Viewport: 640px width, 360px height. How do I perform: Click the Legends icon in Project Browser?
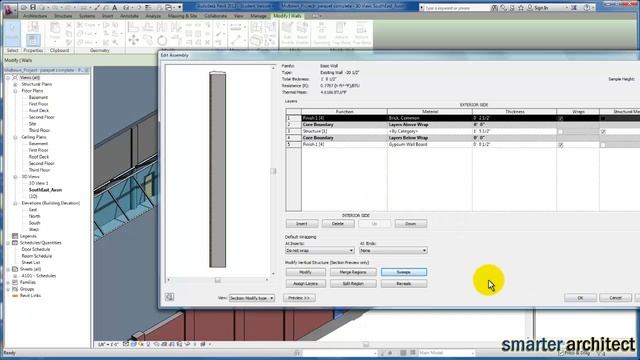(15, 236)
